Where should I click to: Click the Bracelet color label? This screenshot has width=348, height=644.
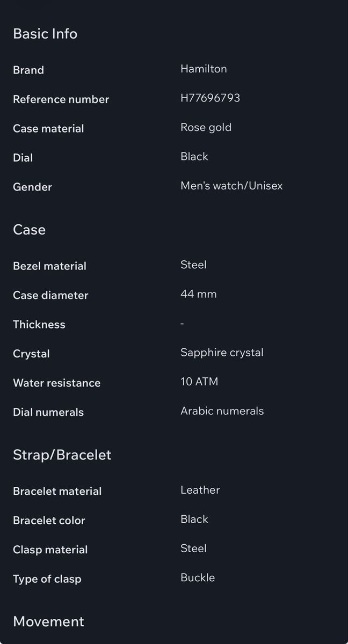click(49, 520)
